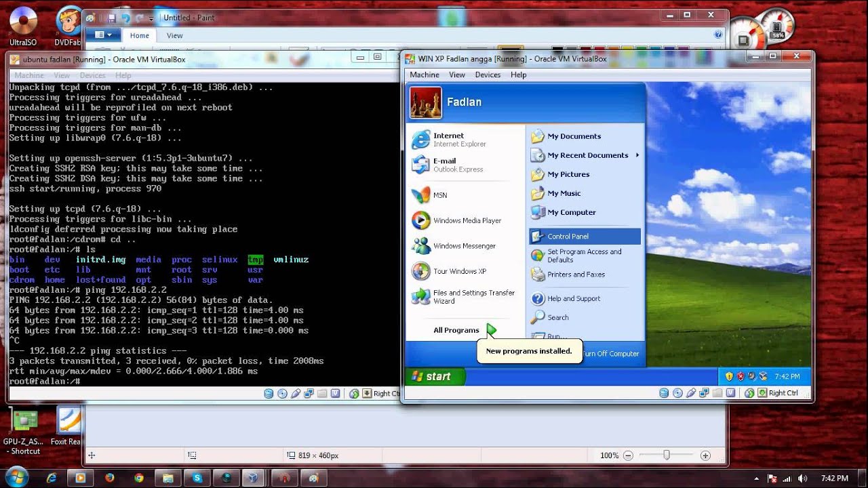The width and height of the screenshot is (868, 488).
Task: Click optical drive status icon in ubuntu VirtualBox
Action: [282, 393]
